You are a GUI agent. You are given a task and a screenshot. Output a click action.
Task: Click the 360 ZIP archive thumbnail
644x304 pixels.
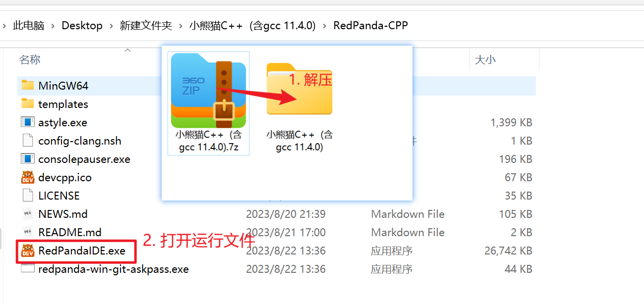[x=208, y=91]
